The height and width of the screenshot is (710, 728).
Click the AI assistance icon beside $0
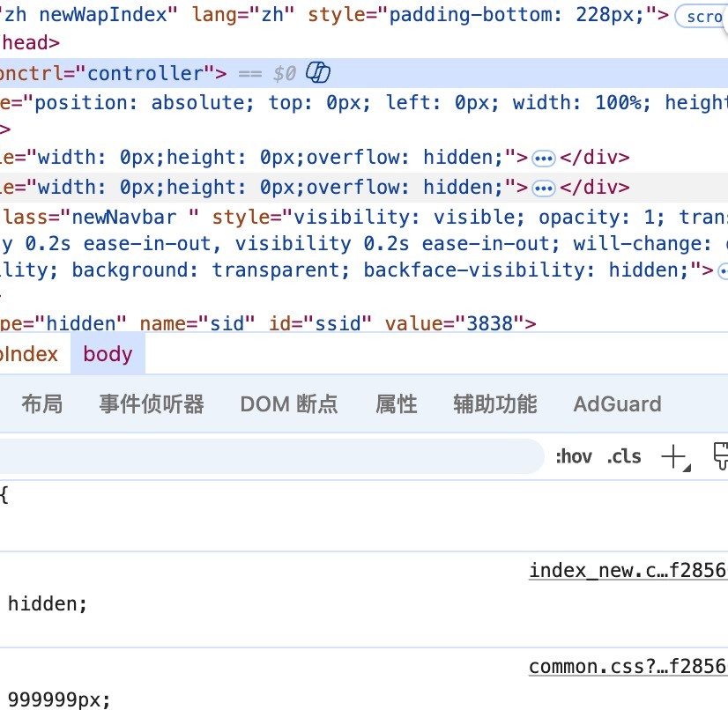click(x=317, y=73)
